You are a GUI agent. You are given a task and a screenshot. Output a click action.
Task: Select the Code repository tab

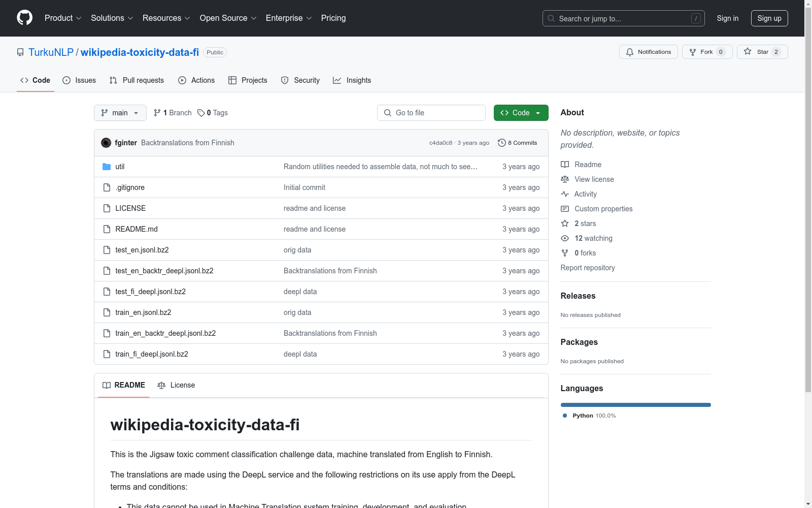click(36, 80)
